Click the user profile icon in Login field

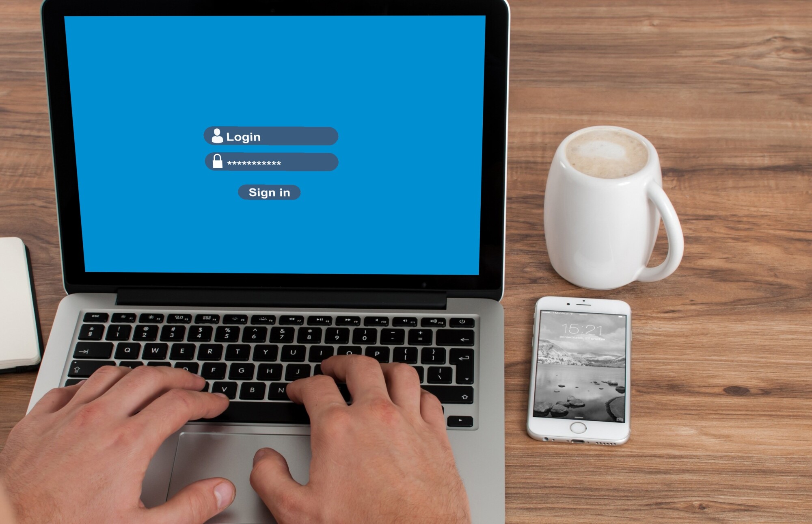(x=216, y=136)
